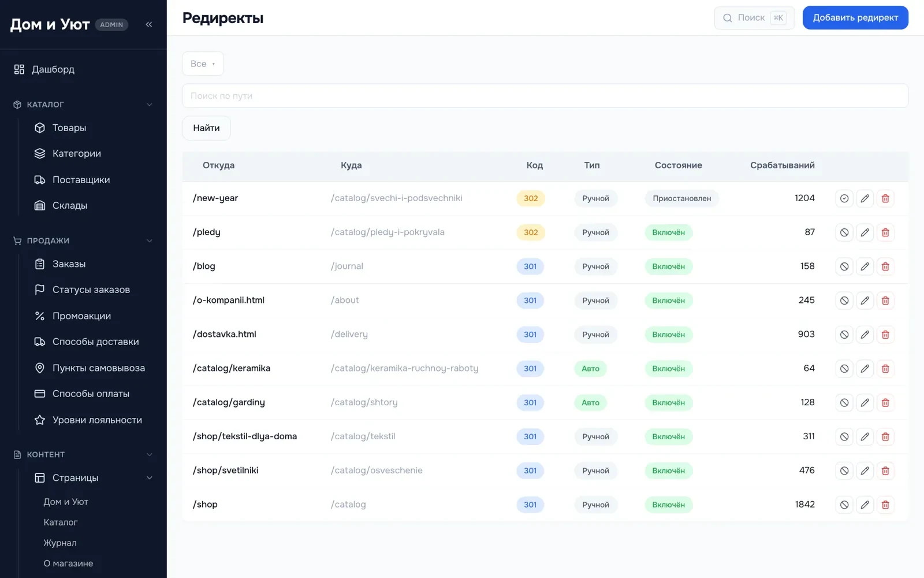Viewport: 924px width, 578px height.
Task: Delete the /dostavka.html redirect trash icon
Action: (885, 335)
